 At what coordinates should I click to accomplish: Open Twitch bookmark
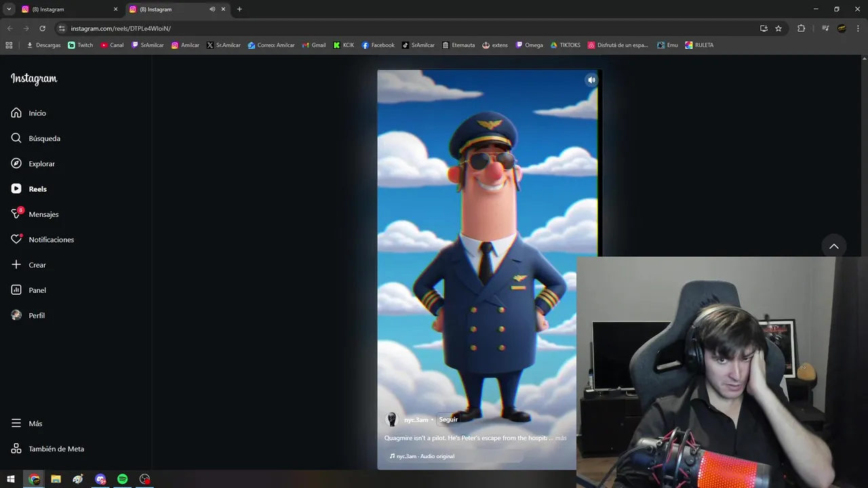(81, 45)
